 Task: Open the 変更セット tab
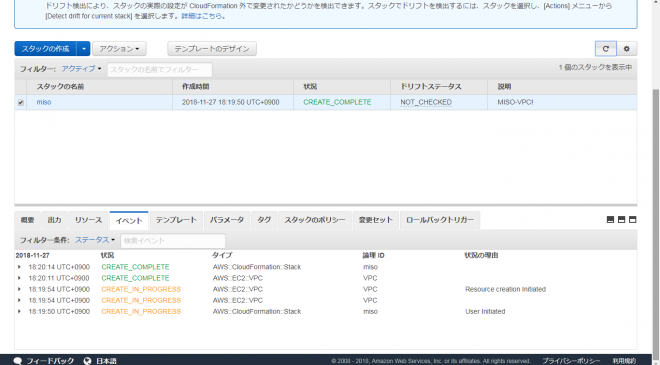click(x=375, y=220)
